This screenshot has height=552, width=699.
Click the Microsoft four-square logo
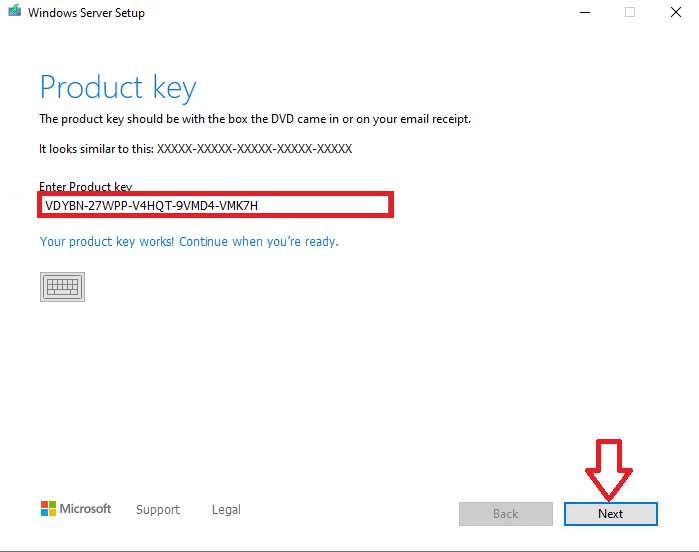click(48, 509)
